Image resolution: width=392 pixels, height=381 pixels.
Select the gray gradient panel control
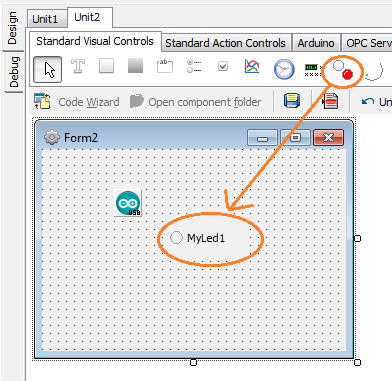135,66
